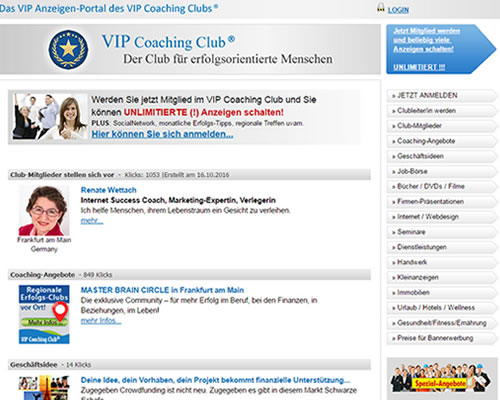Open Dienstleistungen sidebar category
The height and width of the screenshot is (400, 500).
[441, 247]
